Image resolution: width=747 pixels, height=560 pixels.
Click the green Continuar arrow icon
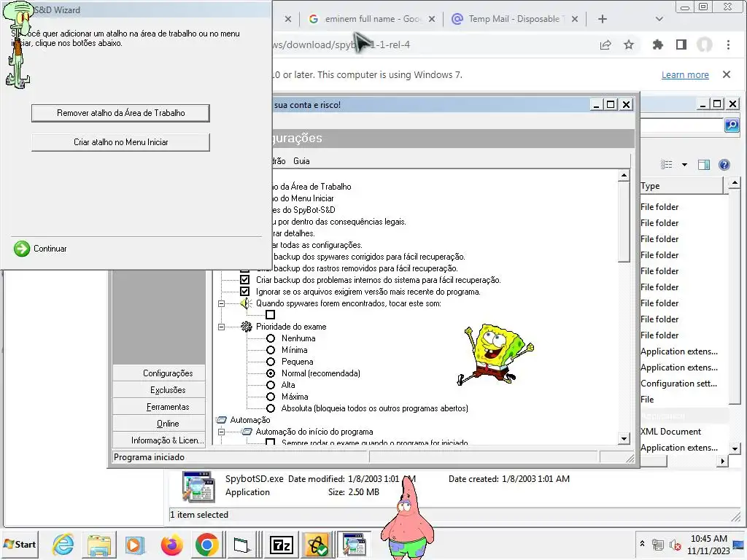[x=21, y=249]
